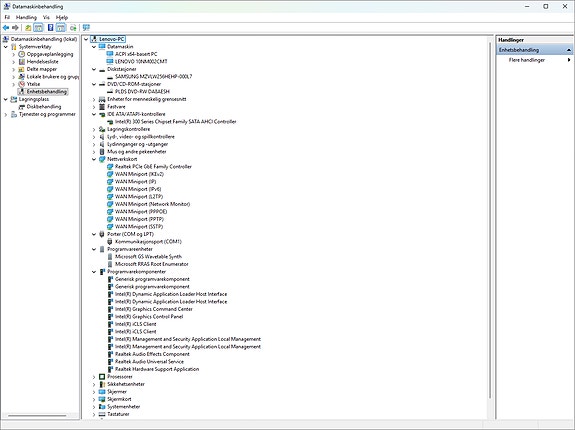Collapse the Lenovo-PC root node
The height and width of the screenshot is (430, 575).
click(x=86, y=39)
